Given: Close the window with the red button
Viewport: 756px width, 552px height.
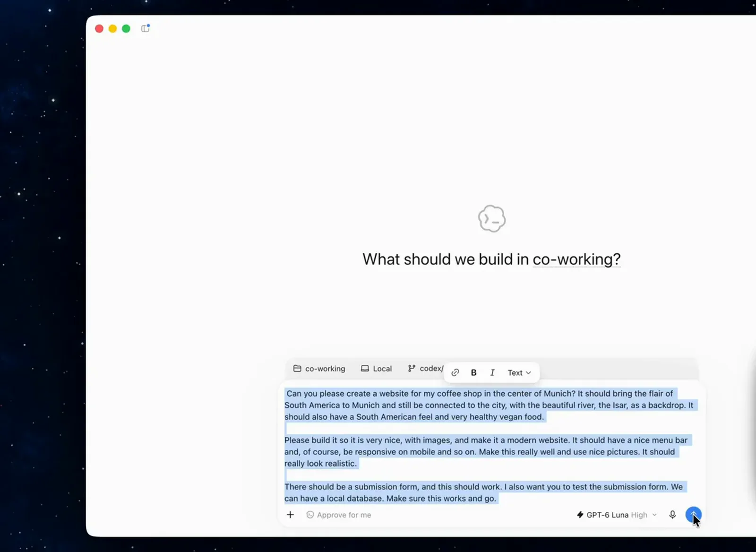Looking at the screenshot, I should [99, 29].
